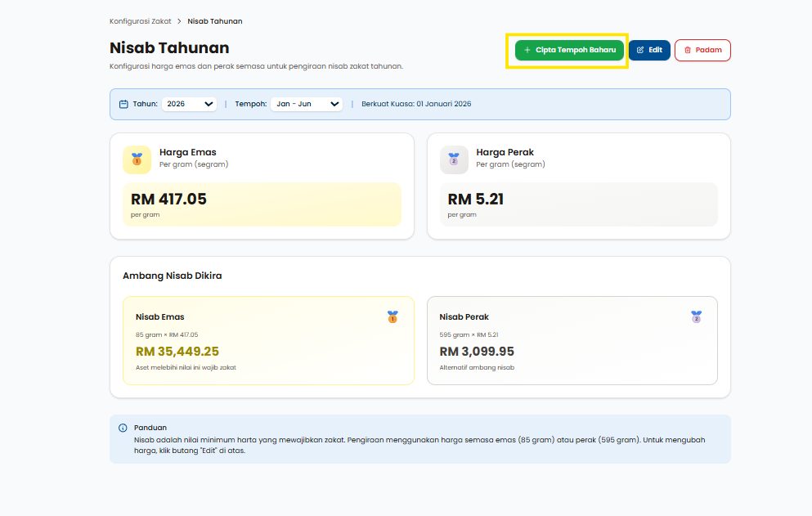Viewport: 812px width, 516px height.
Task: Expand the Tempoh dropdown showing Jan - Jun
Action: [x=307, y=104]
